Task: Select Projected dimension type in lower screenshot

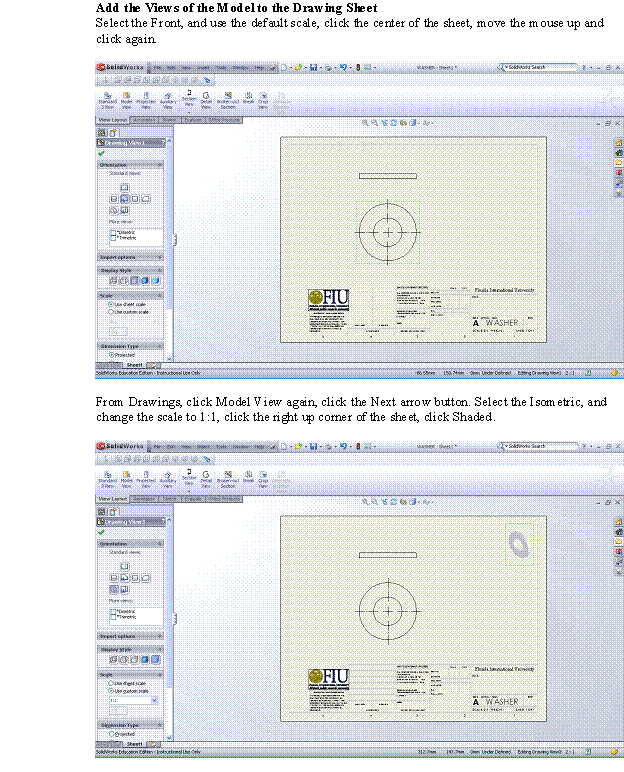Action: 111,734
